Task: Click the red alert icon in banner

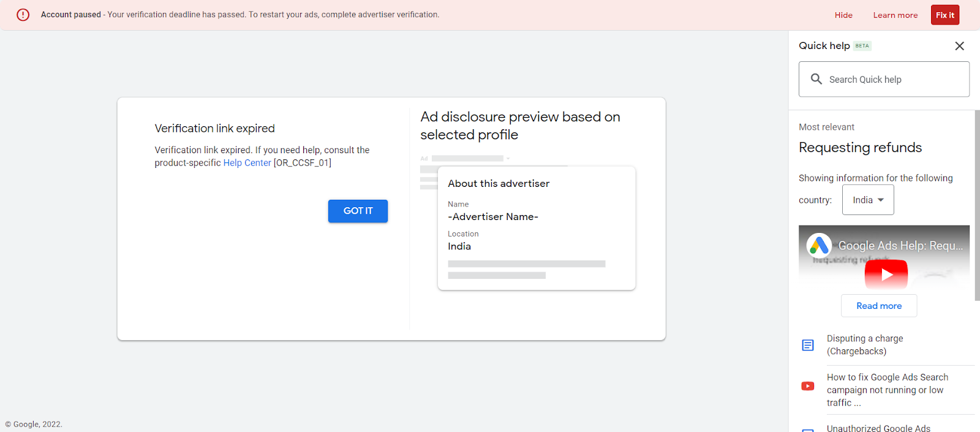Action: click(x=23, y=15)
